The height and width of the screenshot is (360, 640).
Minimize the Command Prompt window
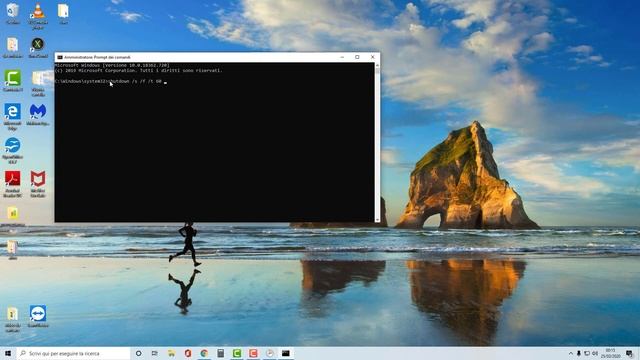click(x=342, y=57)
